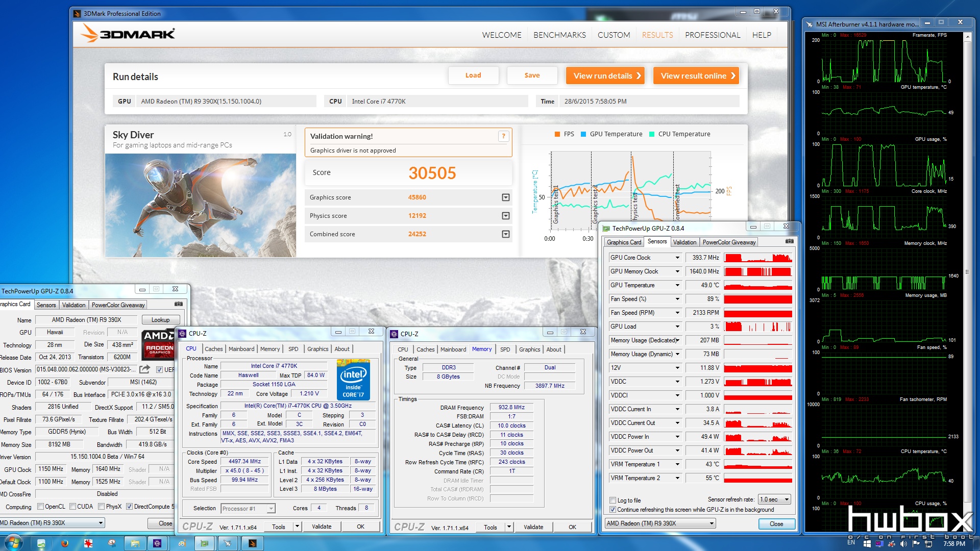Click the Windows logo tray icon
This screenshot has height=551, width=980.
point(867,544)
